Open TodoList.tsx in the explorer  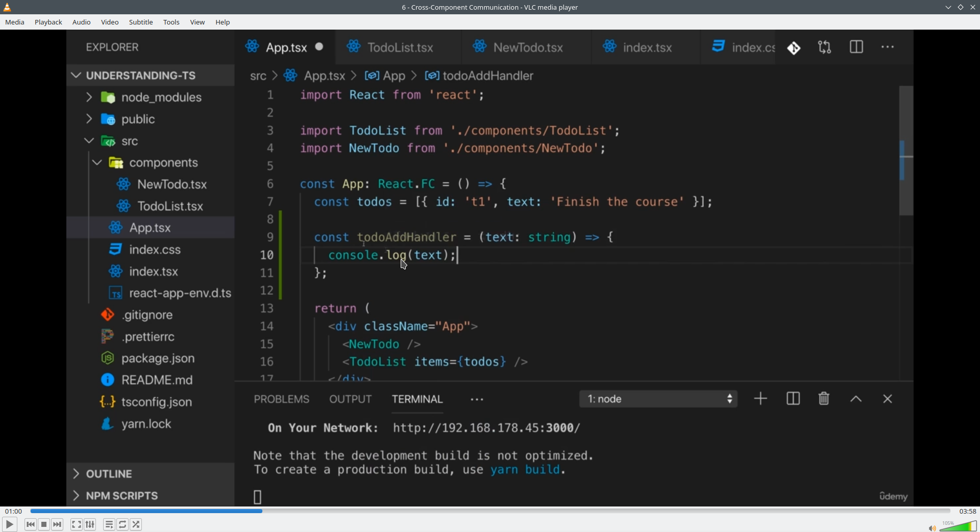pos(151,207)
